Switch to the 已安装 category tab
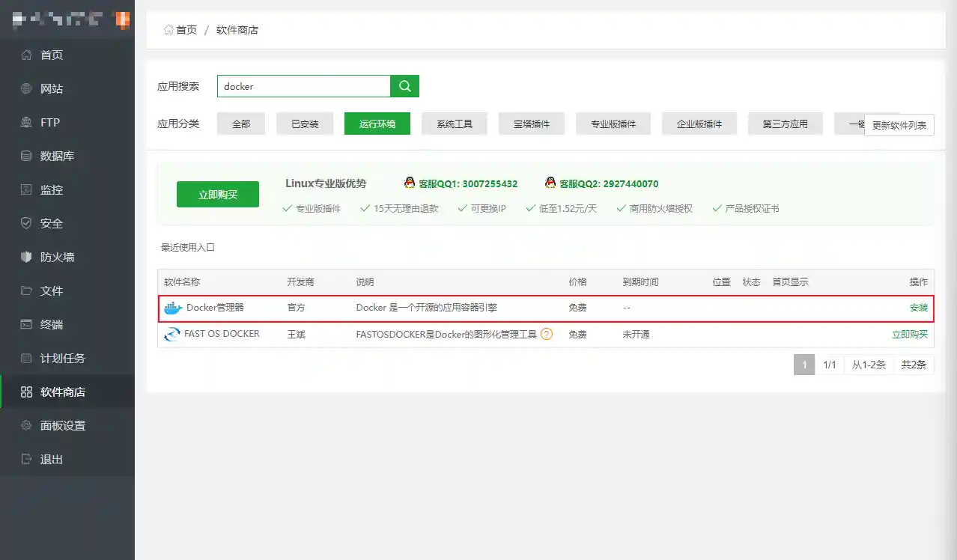The height and width of the screenshot is (560, 957). coord(305,124)
